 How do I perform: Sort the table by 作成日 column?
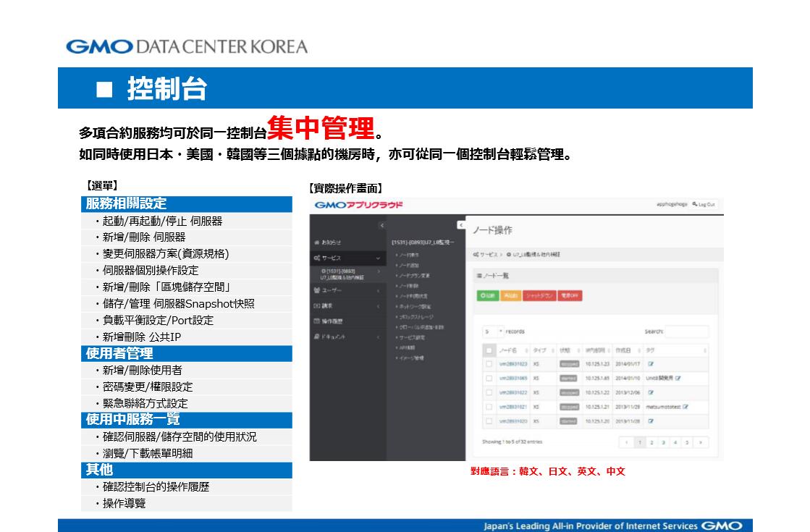(x=627, y=350)
